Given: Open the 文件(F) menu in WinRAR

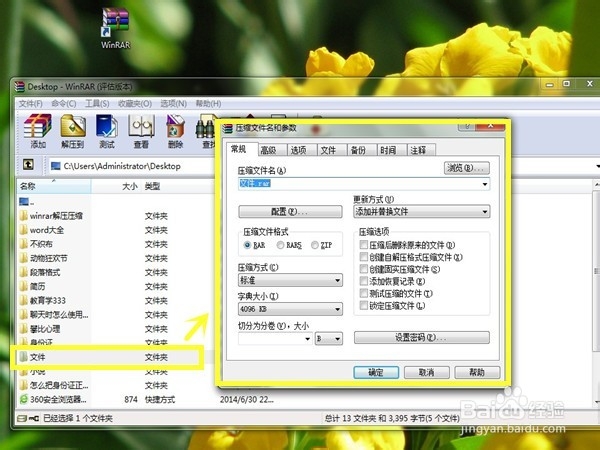Looking at the screenshot, I should 31,104.
